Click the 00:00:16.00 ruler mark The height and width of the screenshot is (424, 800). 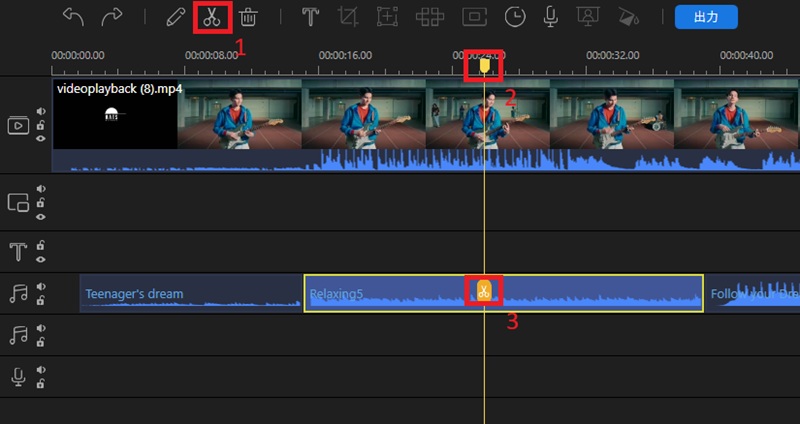tap(345, 55)
